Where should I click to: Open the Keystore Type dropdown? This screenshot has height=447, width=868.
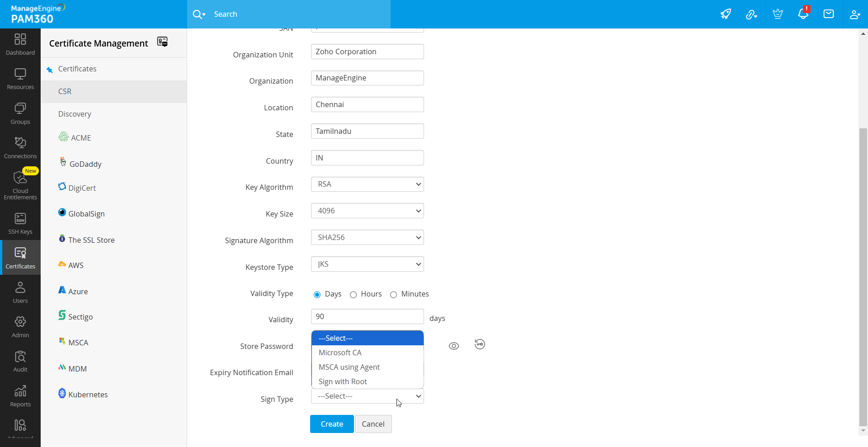pos(368,264)
